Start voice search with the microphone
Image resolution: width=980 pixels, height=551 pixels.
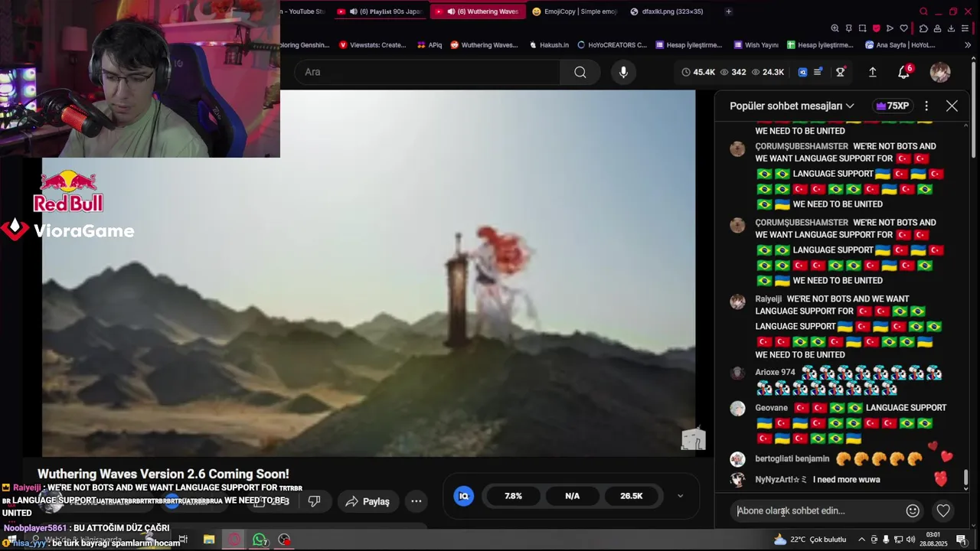pyautogui.click(x=623, y=72)
